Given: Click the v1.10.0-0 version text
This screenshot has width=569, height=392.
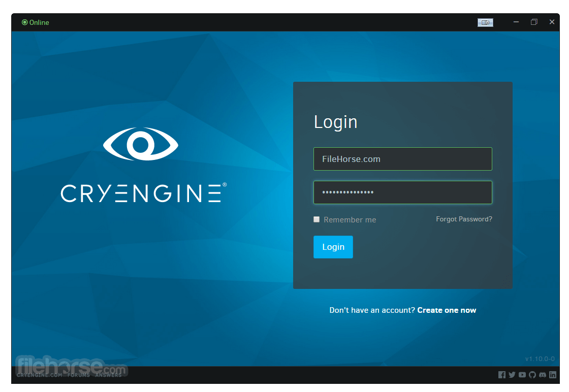Looking at the screenshot, I should [540, 358].
